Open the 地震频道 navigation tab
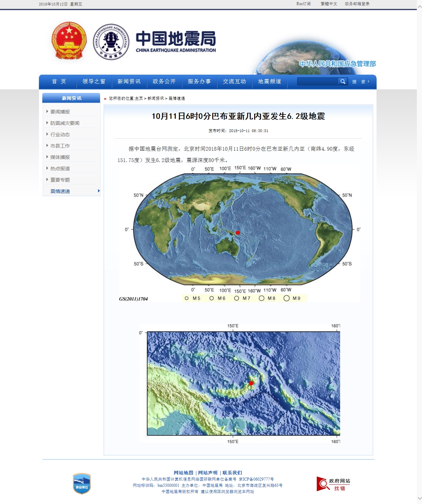This screenshot has height=504, width=422. [270, 82]
